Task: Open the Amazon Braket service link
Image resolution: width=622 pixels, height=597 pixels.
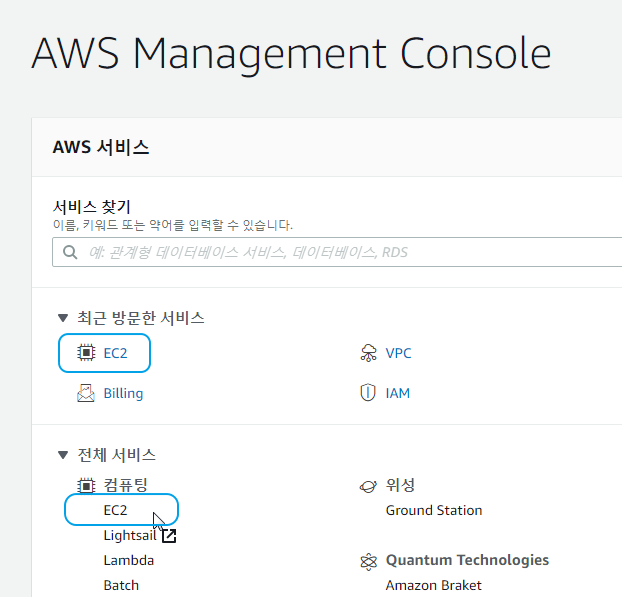Action: point(434,585)
